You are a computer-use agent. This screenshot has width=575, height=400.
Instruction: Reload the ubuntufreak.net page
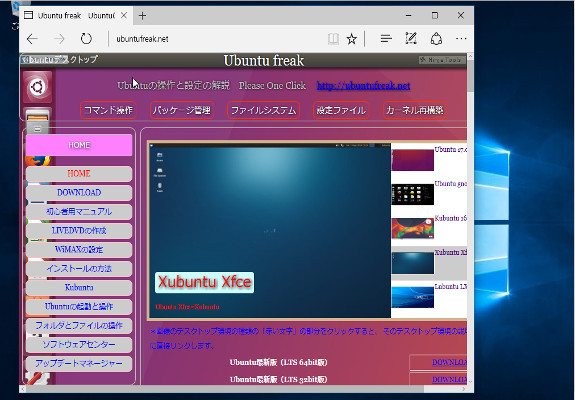pos(86,38)
